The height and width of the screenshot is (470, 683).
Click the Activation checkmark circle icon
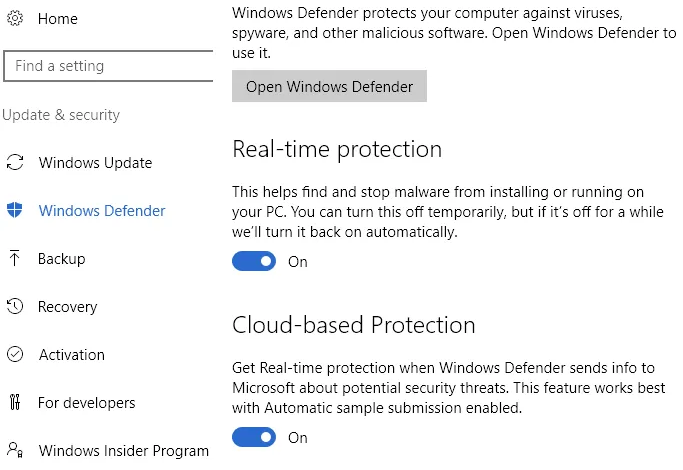(x=15, y=354)
